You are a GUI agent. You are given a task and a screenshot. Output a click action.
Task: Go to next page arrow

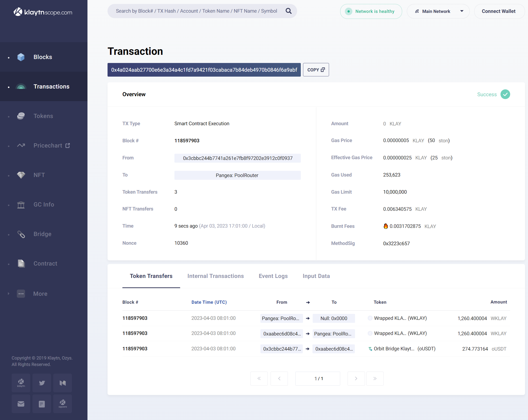[x=356, y=379]
